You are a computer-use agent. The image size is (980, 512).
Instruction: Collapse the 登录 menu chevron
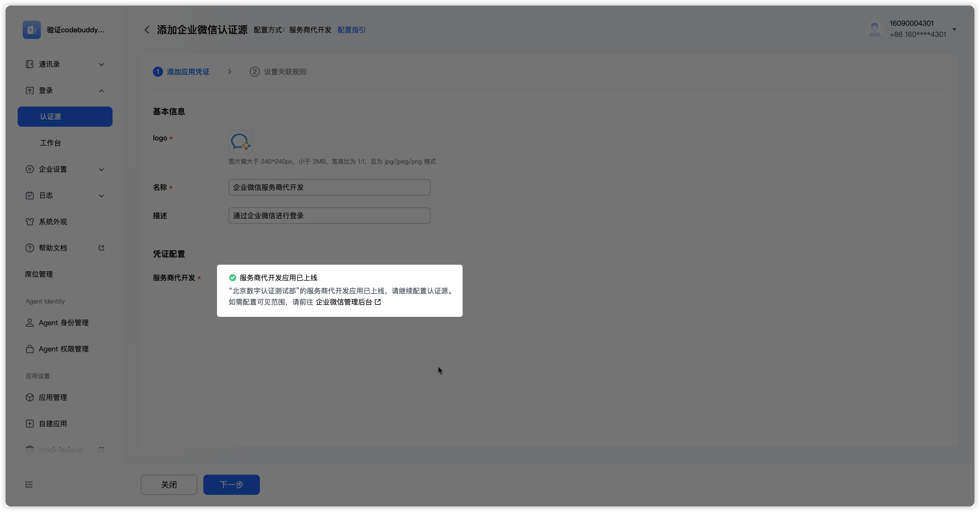pyautogui.click(x=102, y=91)
